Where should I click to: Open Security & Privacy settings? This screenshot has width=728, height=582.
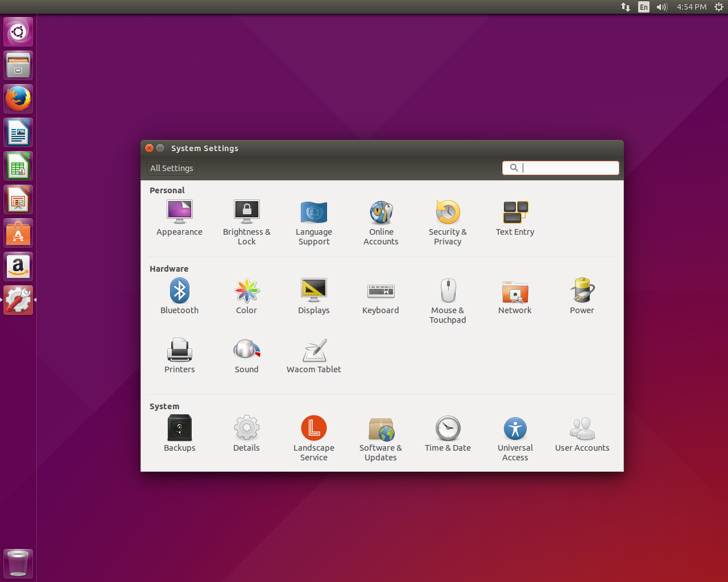click(x=448, y=223)
